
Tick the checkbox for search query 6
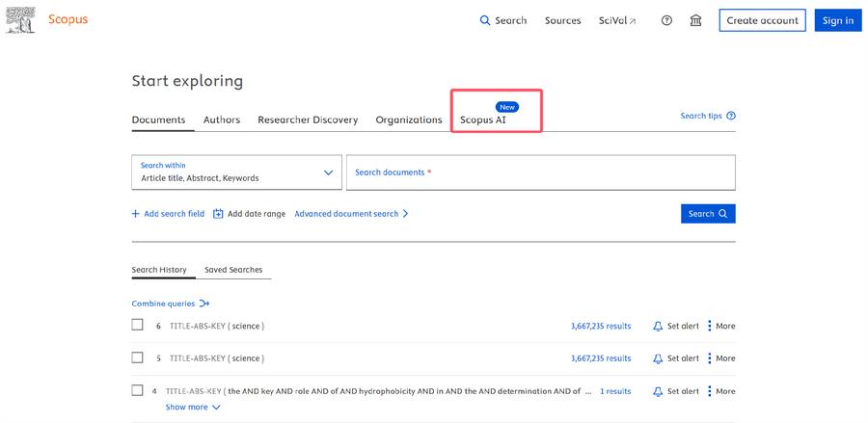(137, 325)
